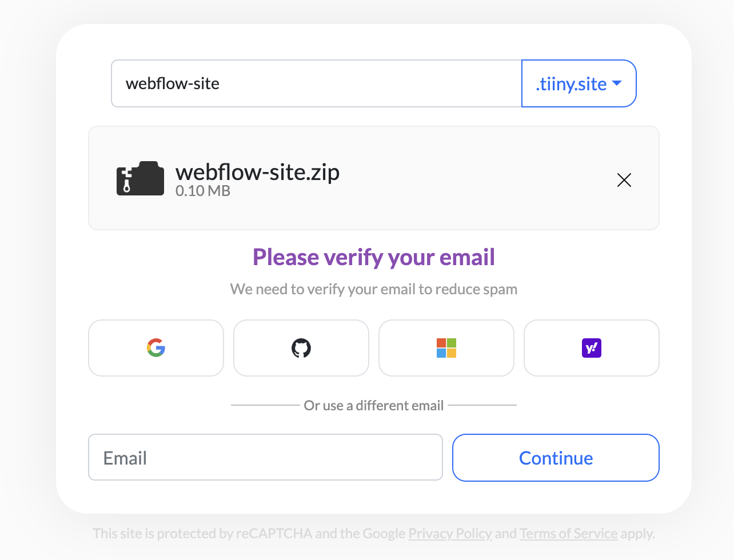Click the 0.10 MB file size label

202,191
